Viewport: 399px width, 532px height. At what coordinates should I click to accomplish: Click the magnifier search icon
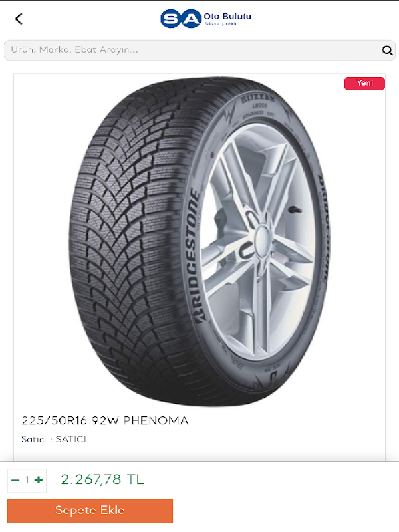tap(387, 51)
